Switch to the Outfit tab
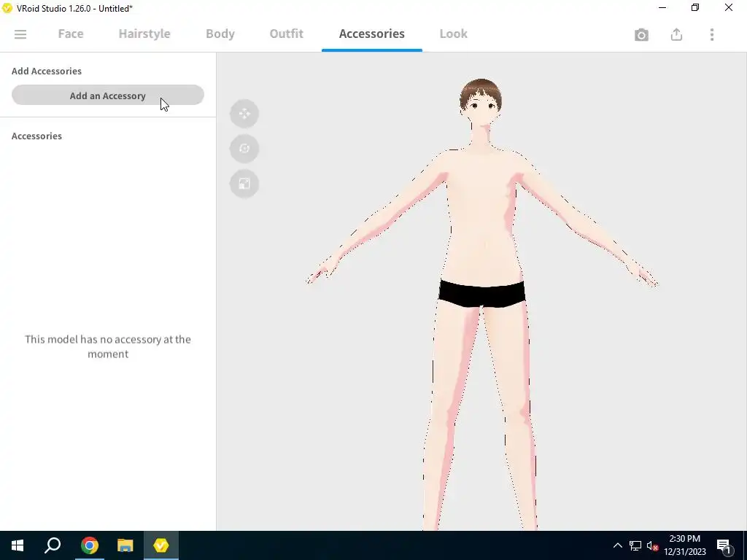Image resolution: width=747 pixels, height=560 pixels. pos(286,34)
